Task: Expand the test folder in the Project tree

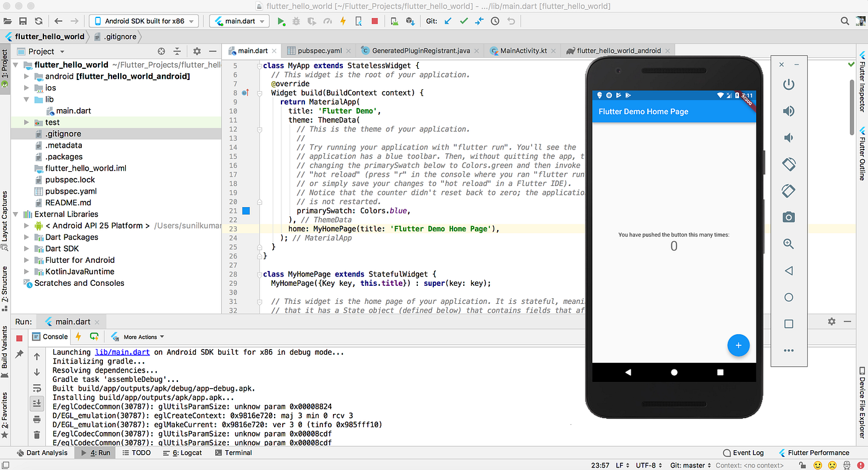Action: click(x=25, y=122)
